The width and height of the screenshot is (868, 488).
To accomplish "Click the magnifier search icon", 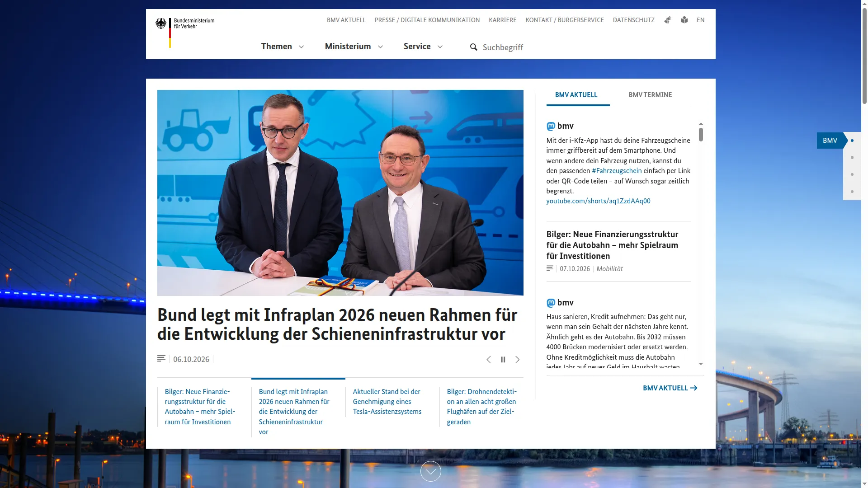I will coord(473,47).
